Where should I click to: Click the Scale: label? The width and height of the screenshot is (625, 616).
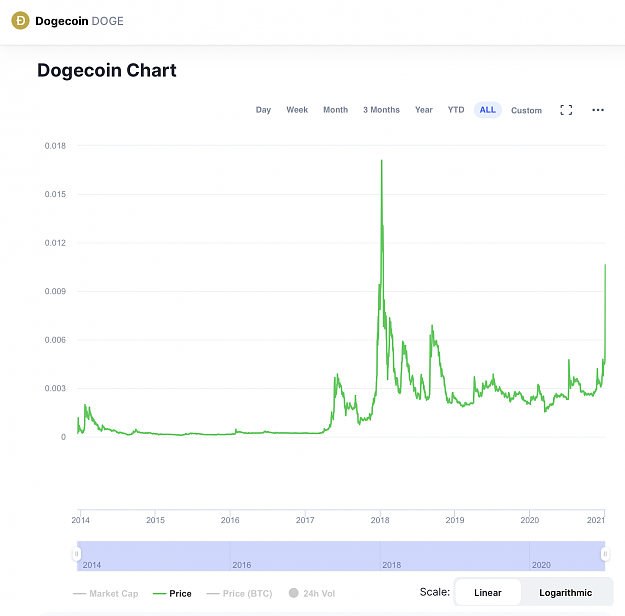pyautogui.click(x=434, y=592)
